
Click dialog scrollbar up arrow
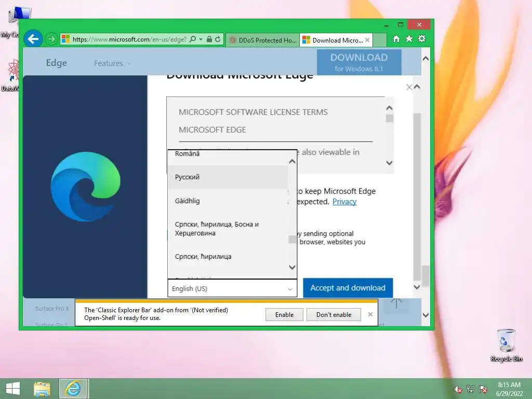click(417, 87)
